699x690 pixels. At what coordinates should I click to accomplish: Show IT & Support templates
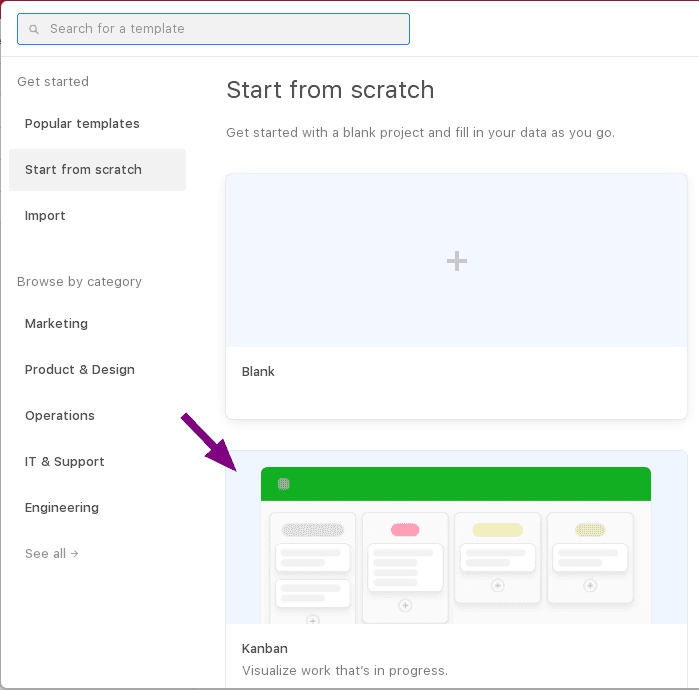pos(65,462)
